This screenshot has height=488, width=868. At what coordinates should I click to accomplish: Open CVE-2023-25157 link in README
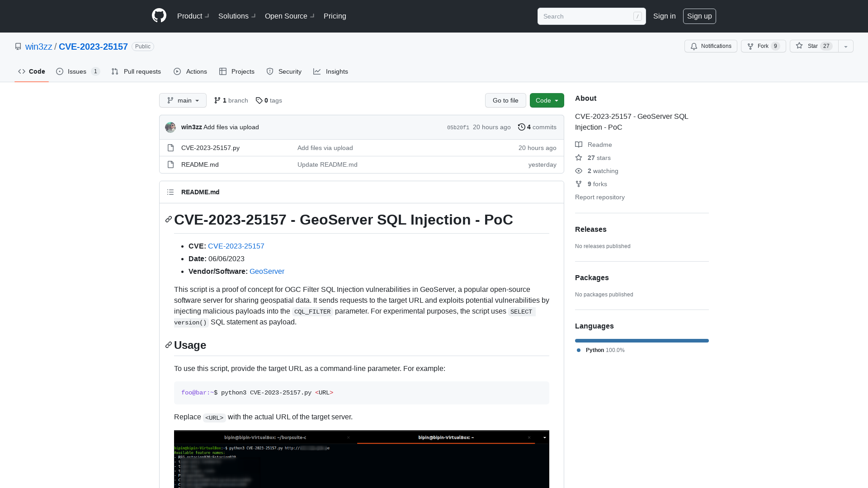pos(236,246)
